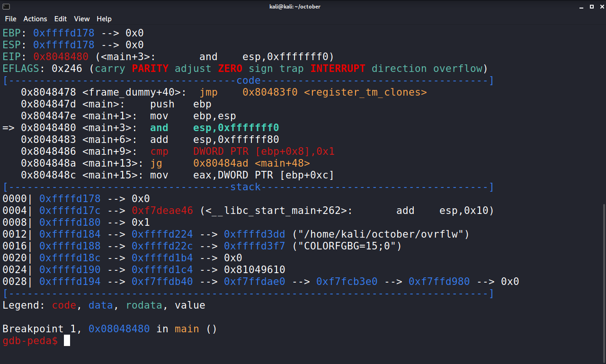
Task: Close the terminal window
Action: (601, 7)
